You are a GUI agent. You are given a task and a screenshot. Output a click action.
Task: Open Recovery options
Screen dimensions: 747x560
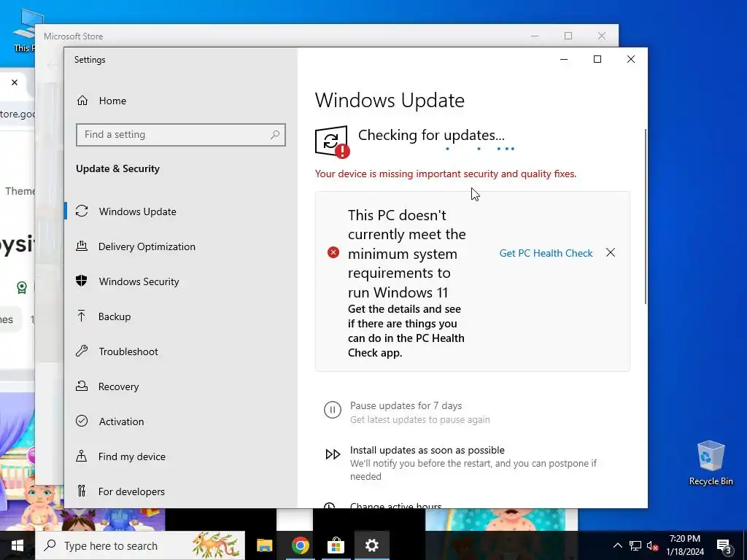pyautogui.click(x=181, y=386)
